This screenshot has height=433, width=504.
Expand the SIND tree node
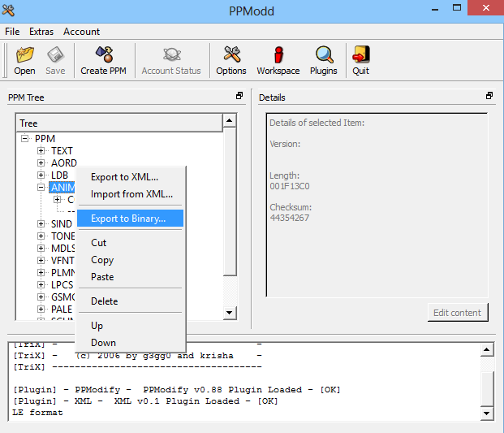(41, 223)
